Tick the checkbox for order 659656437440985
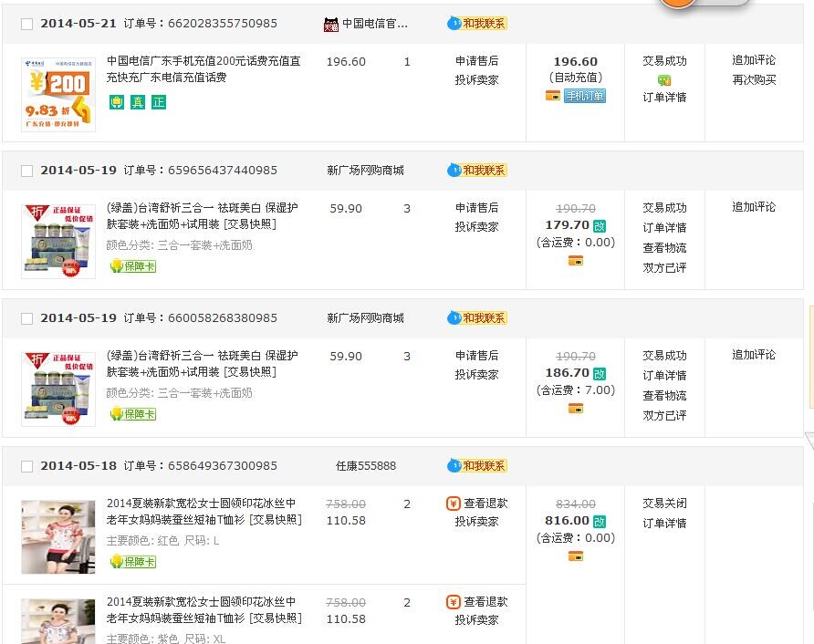This screenshot has height=644, width=814. point(26,171)
